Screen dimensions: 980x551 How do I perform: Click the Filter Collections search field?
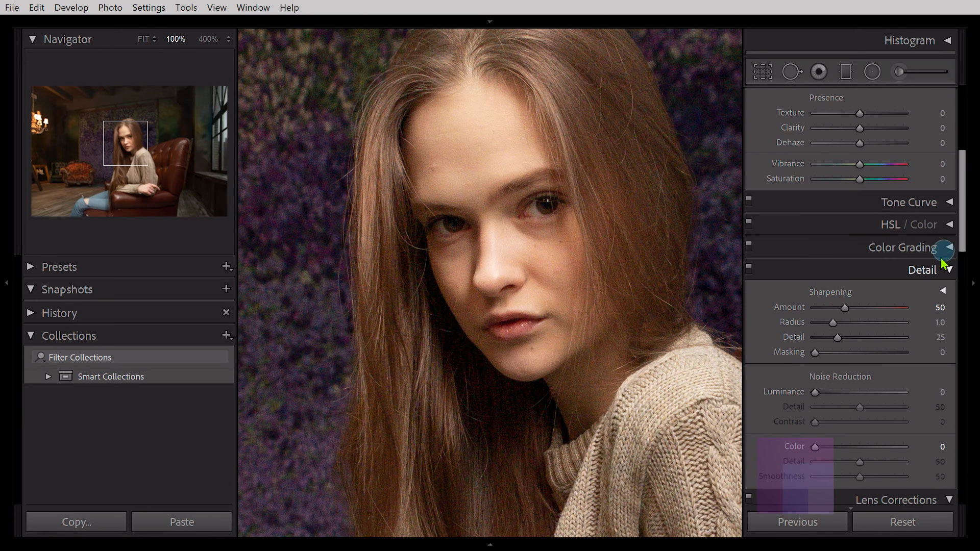(130, 357)
